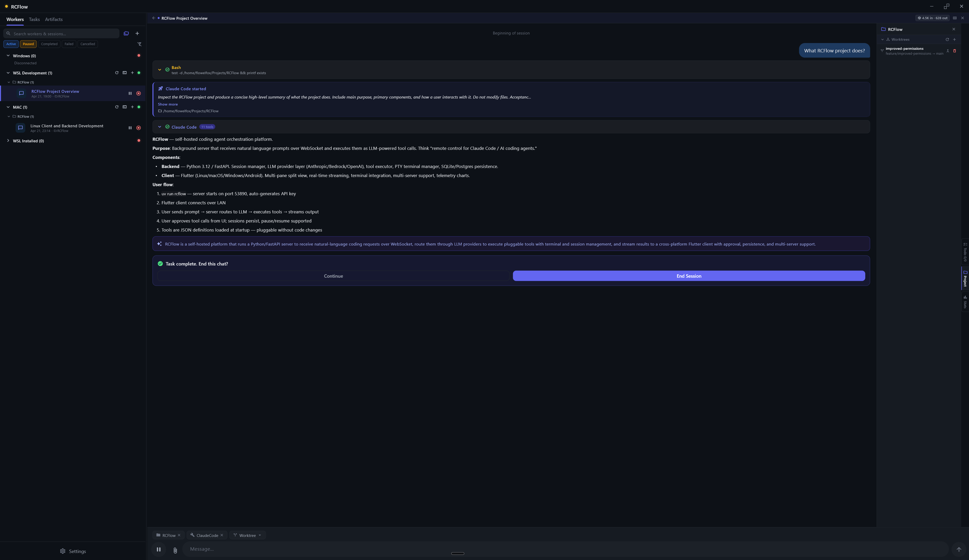969x560 pixels.
Task: Collapse RCFlow folder under MAC
Action: 9,116
